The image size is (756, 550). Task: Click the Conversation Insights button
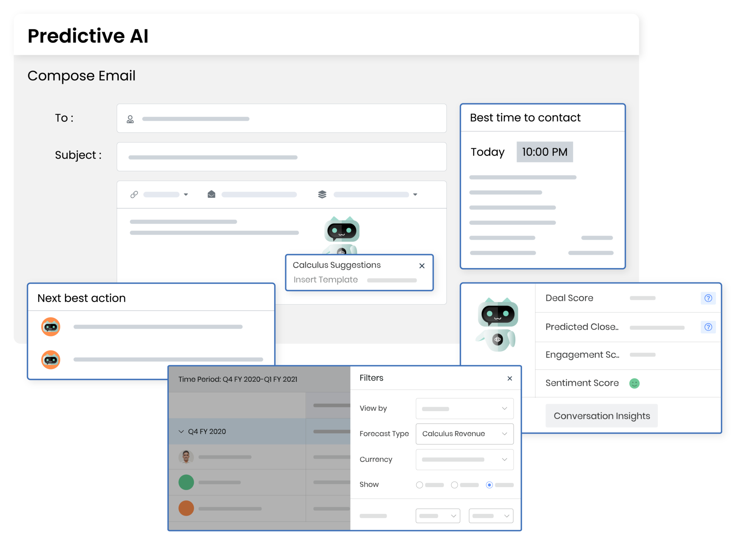(x=601, y=416)
